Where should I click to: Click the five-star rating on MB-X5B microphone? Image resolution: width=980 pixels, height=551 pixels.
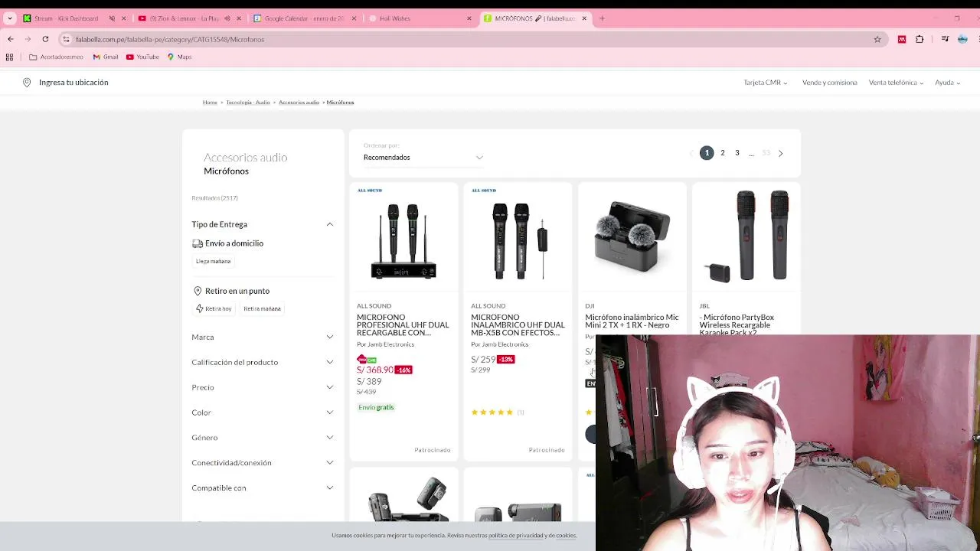click(x=492, y=412)
